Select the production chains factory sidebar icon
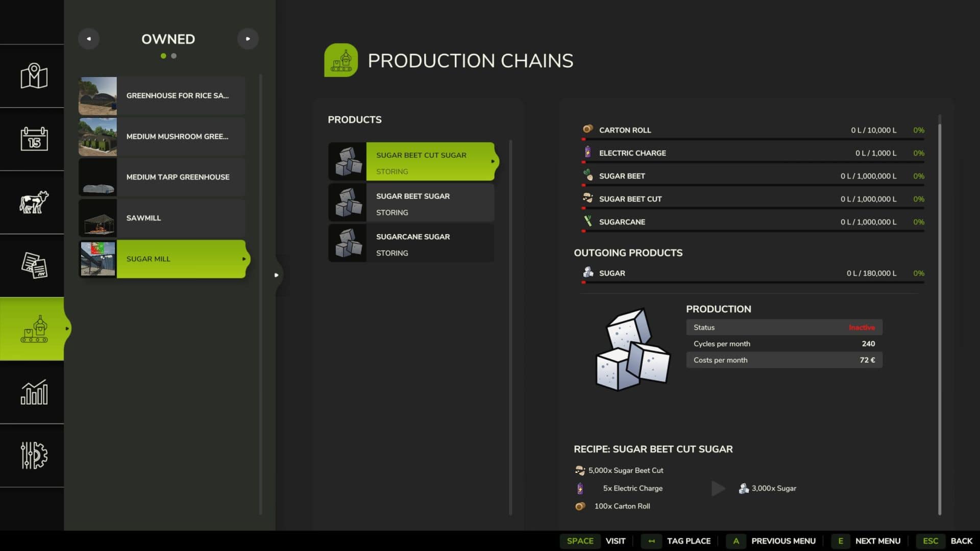Image resolution: width=980 pixels, height=551 pixels. tap(34, 329)
